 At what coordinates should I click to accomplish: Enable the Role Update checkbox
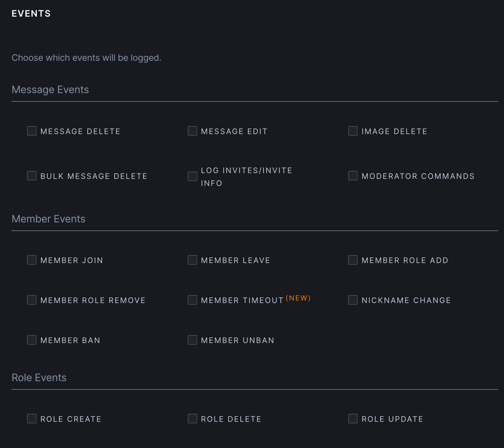tap(353, 419)
